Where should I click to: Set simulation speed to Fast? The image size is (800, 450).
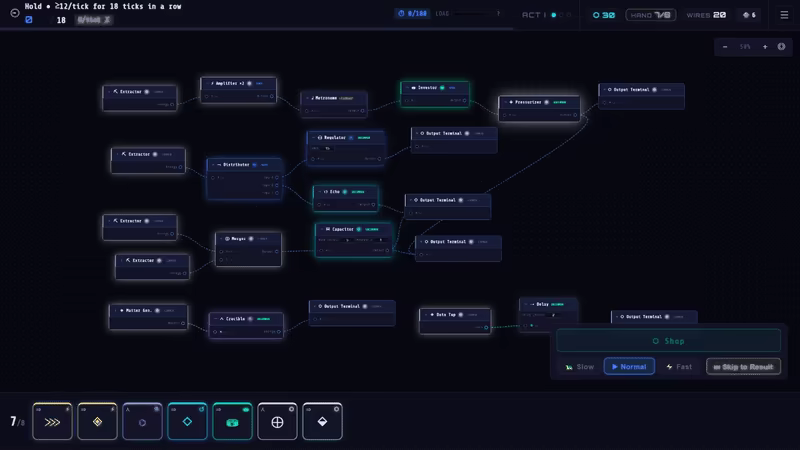tap(679, 367)
